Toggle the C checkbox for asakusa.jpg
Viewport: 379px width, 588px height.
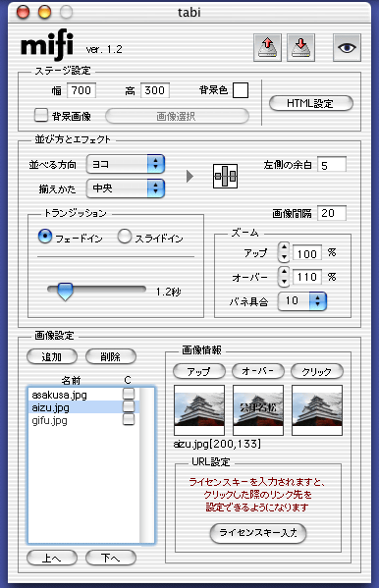point(129,394)
